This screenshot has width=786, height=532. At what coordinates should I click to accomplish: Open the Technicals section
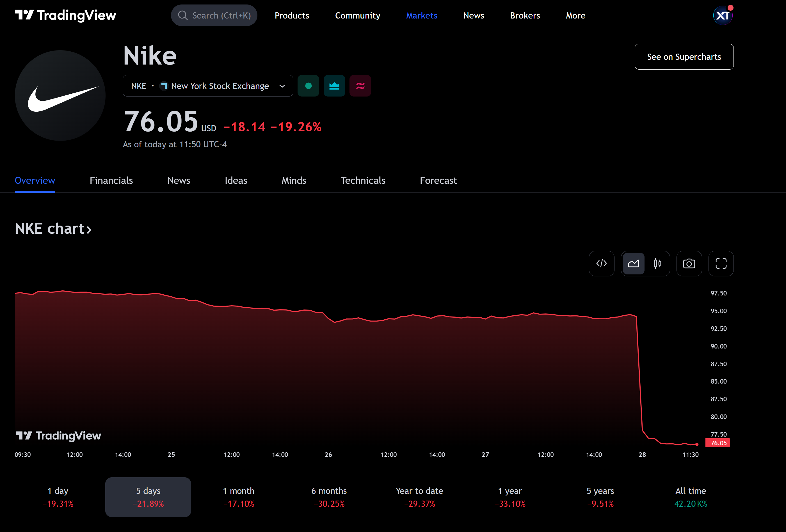click(x=363, y=180)
